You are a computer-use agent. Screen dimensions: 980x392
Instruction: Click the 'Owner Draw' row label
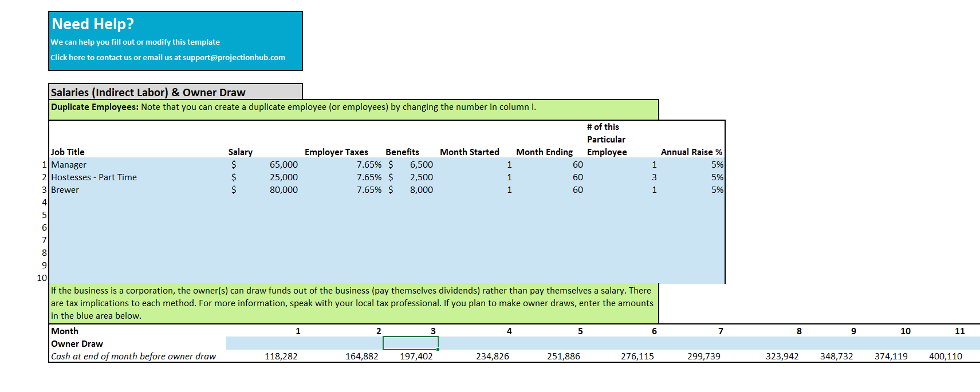(x=77, y=344)
